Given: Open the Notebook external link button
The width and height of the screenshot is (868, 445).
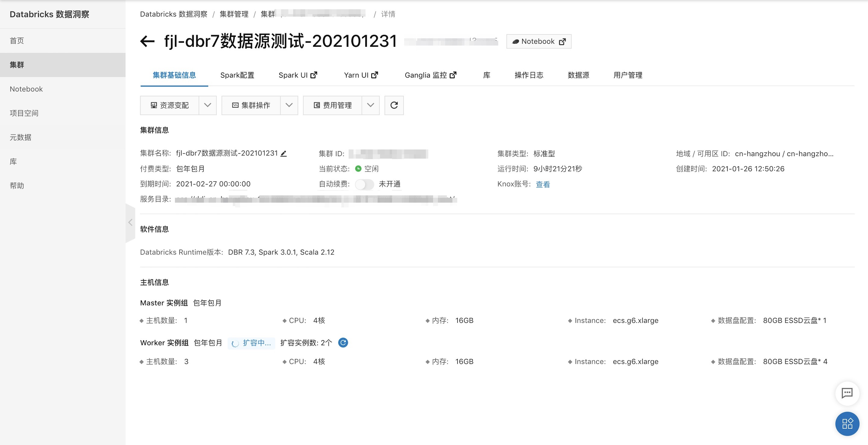Looking at the screenshot, I should 538,41.
